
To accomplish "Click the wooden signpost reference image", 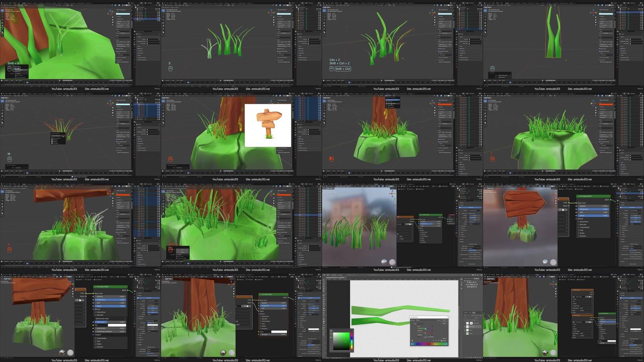I will click(x=268, y=125).
